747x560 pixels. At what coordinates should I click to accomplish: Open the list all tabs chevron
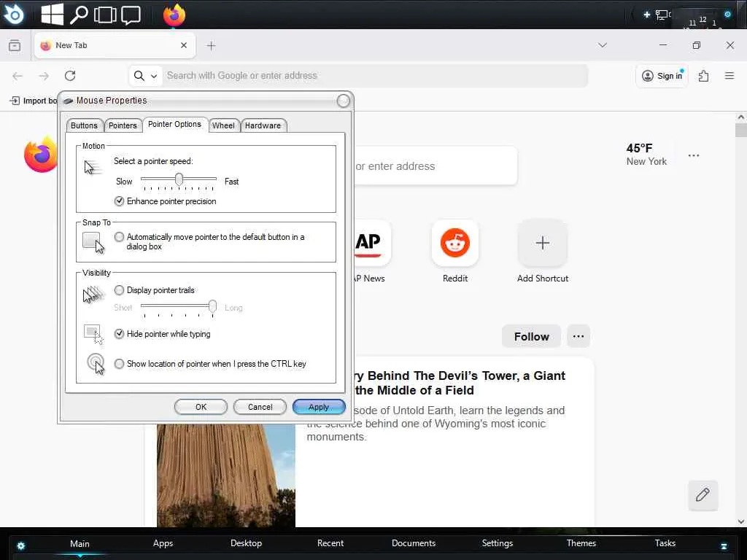(x=603, y=45)
